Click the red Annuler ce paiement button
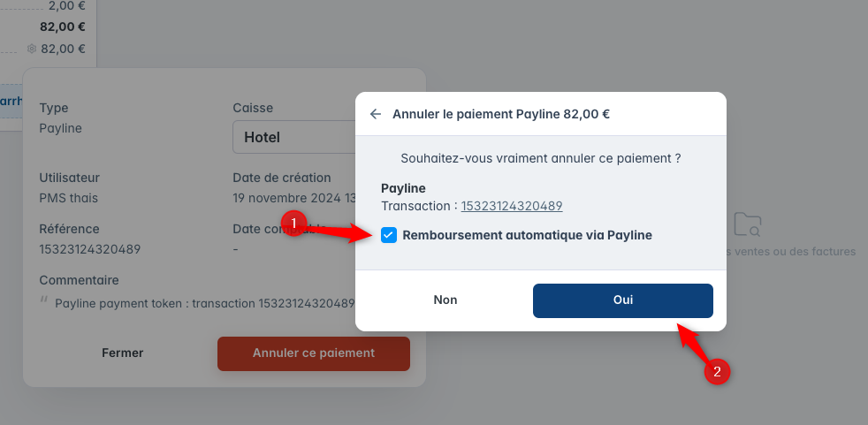 (x=313, y=353)
